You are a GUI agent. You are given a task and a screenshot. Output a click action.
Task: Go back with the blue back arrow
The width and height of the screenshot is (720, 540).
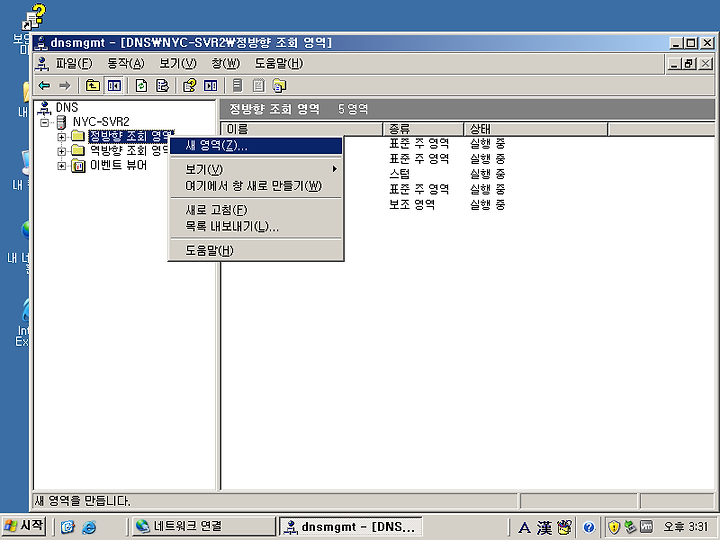click(44, 85)
